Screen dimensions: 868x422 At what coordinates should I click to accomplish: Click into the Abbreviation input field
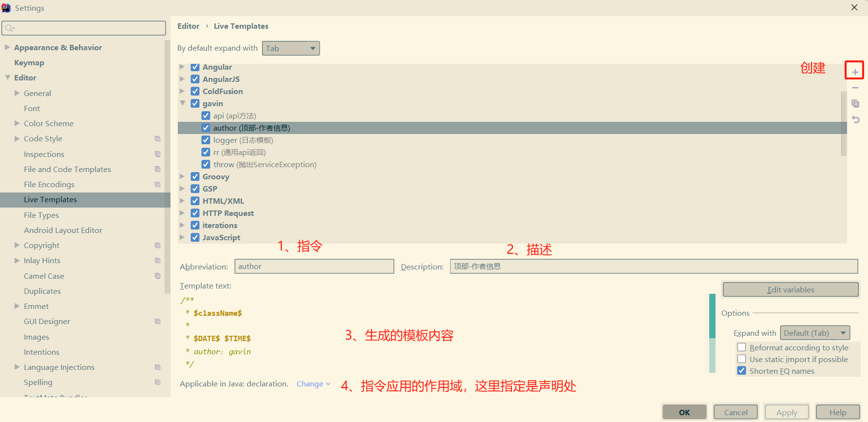click(x=314, y=267)
